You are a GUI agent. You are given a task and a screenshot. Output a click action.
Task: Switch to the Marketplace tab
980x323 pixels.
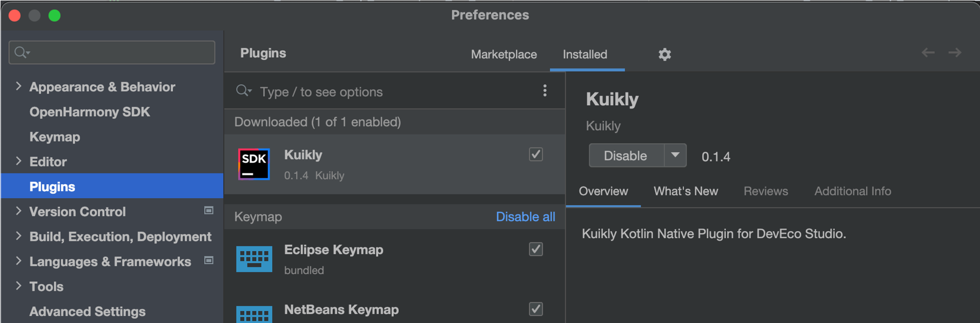click(x=504, y=55)
